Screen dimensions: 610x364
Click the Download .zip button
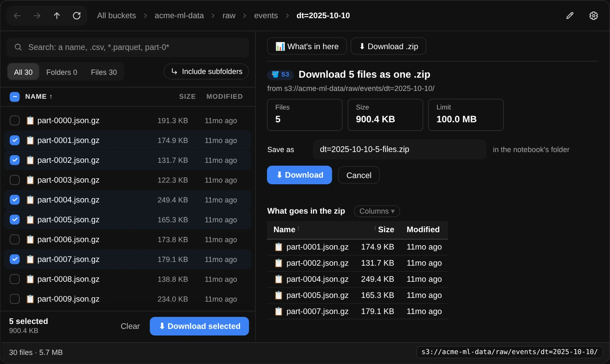coord(388,46)
